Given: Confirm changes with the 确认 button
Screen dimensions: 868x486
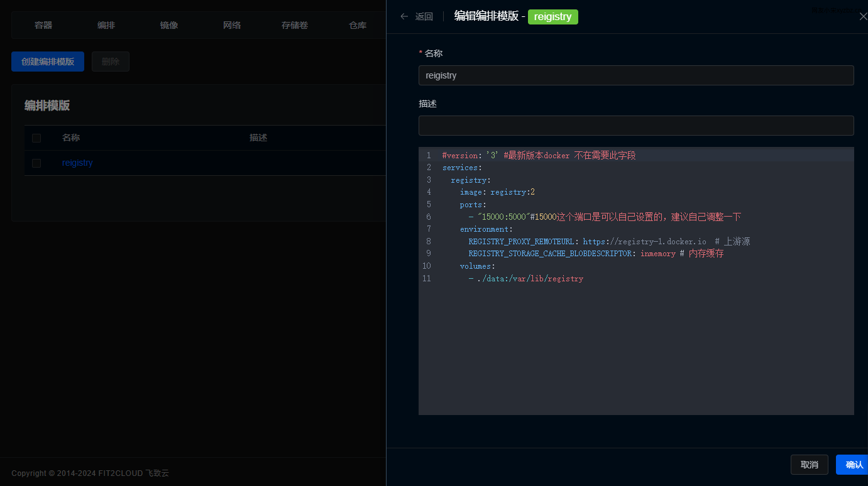Looking at the screenshot, I should pos(854,465).
